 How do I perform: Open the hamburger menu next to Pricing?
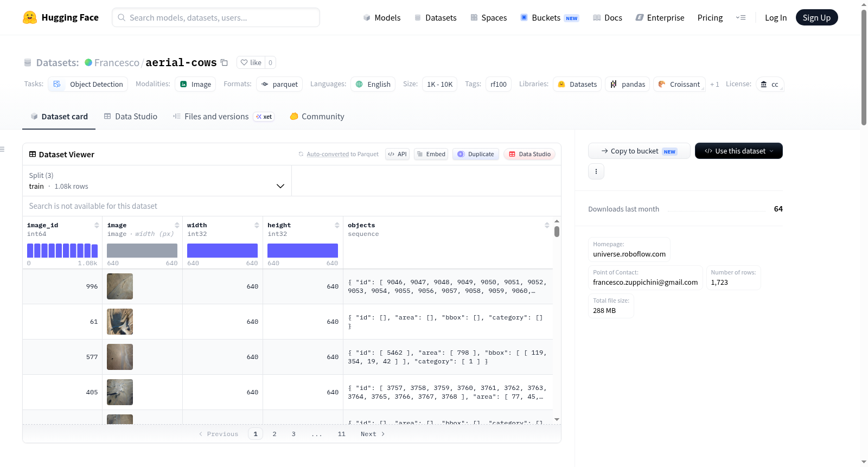741,17
